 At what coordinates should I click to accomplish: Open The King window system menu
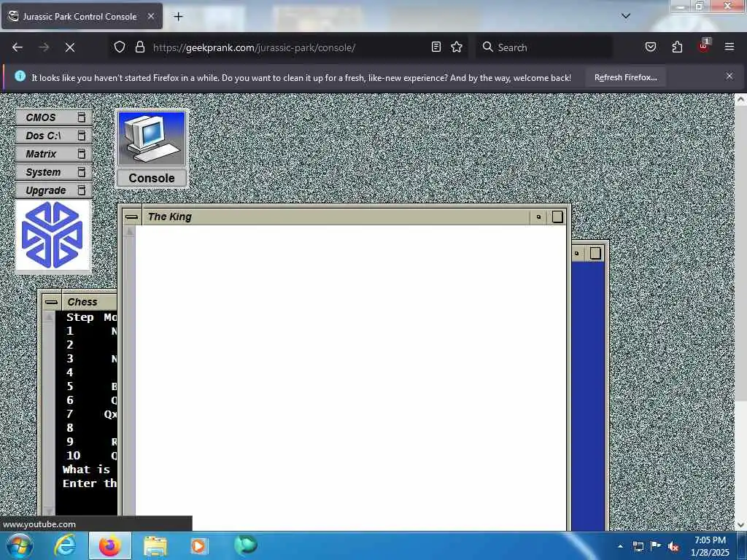(x=131, y=217)
